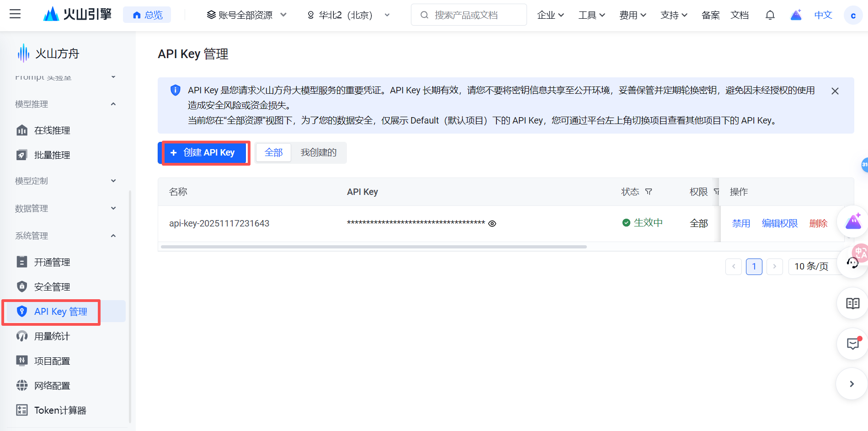Expand the 工具 header menu
Image resolution: width=868 pixels, height=431 pixels.
click(592, 15)
